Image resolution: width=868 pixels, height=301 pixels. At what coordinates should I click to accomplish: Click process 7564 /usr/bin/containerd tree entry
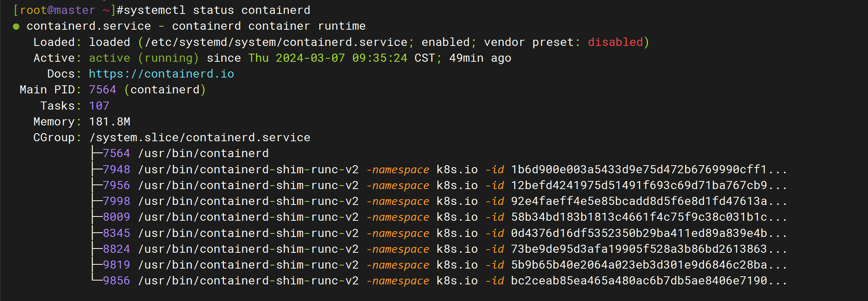[186, 153]
